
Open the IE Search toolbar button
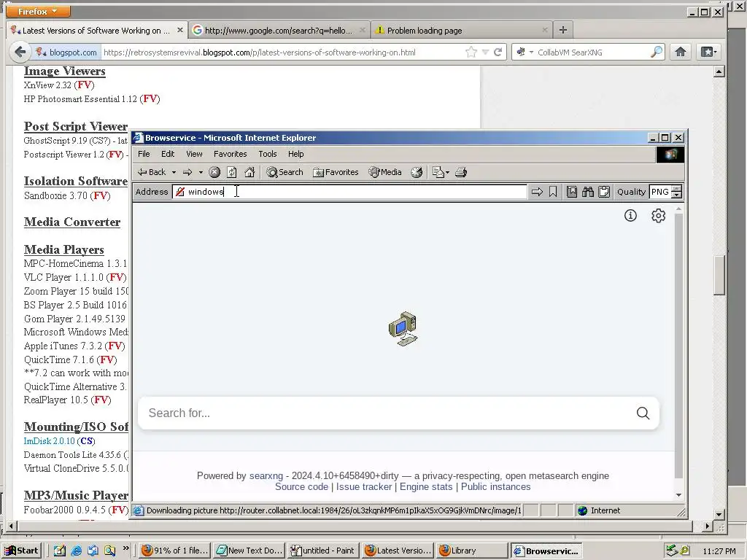click(285, 172)
